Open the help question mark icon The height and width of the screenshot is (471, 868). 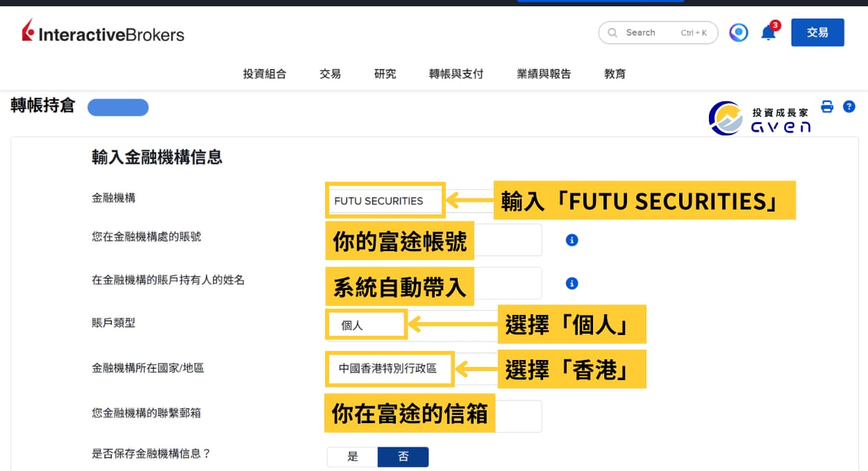(849, 107)
